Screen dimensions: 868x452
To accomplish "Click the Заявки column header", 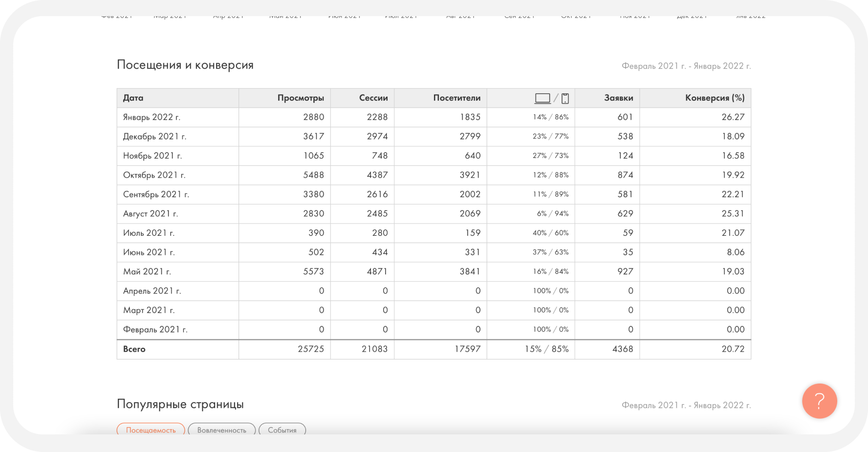I will coord(618,98).
